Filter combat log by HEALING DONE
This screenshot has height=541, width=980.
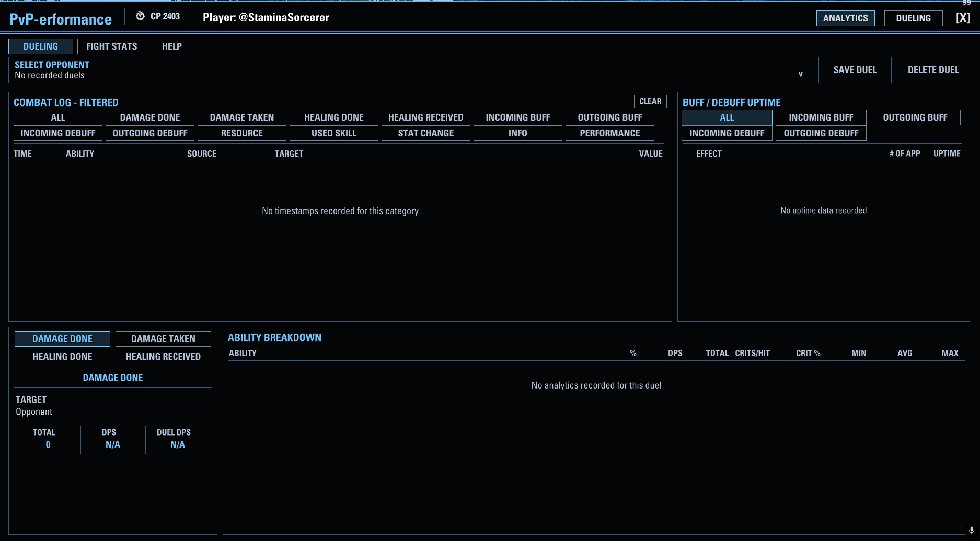coord(334,117)
